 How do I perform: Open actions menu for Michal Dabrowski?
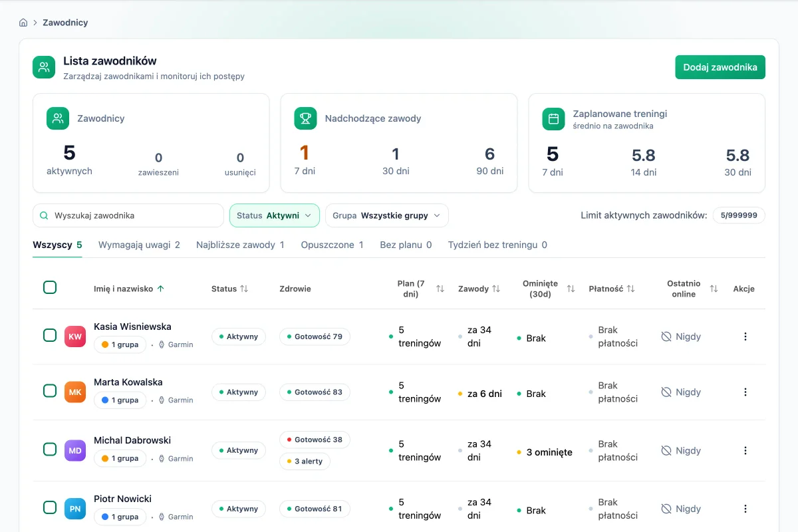745,451
